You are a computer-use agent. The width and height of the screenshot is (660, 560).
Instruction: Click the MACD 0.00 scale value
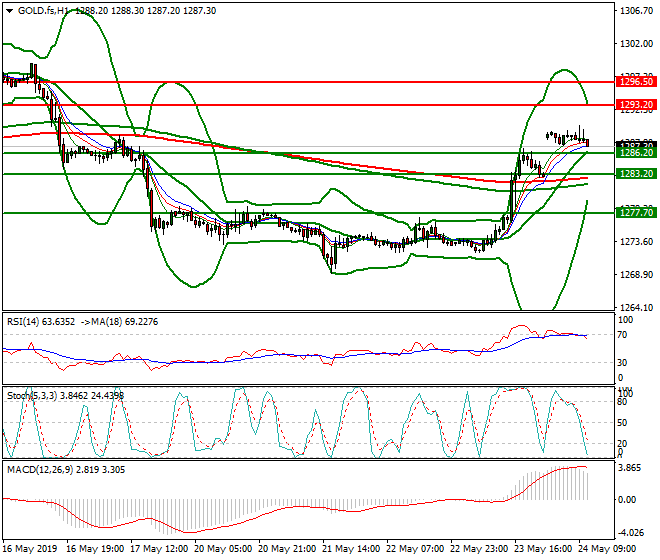pyautogui.click(x=627, y=500)
